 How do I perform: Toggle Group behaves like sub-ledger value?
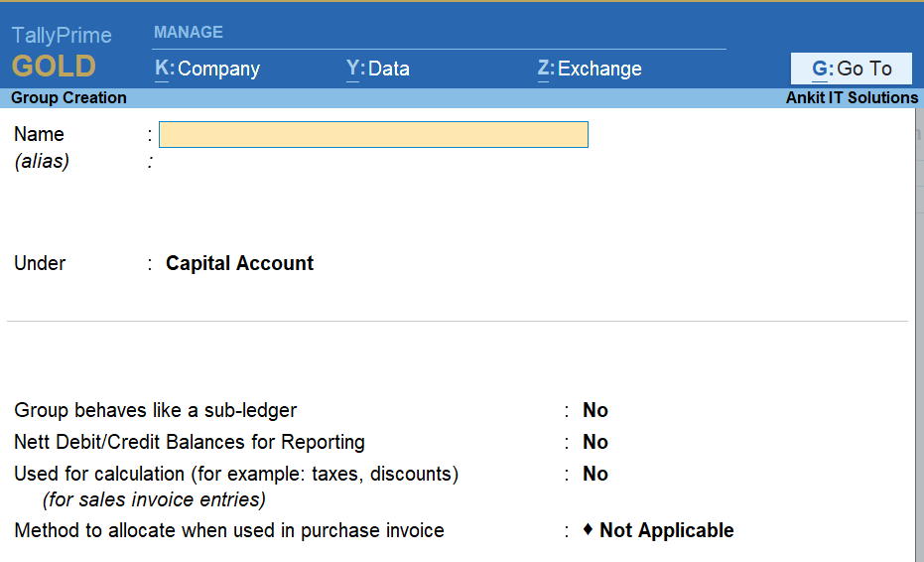595,410
